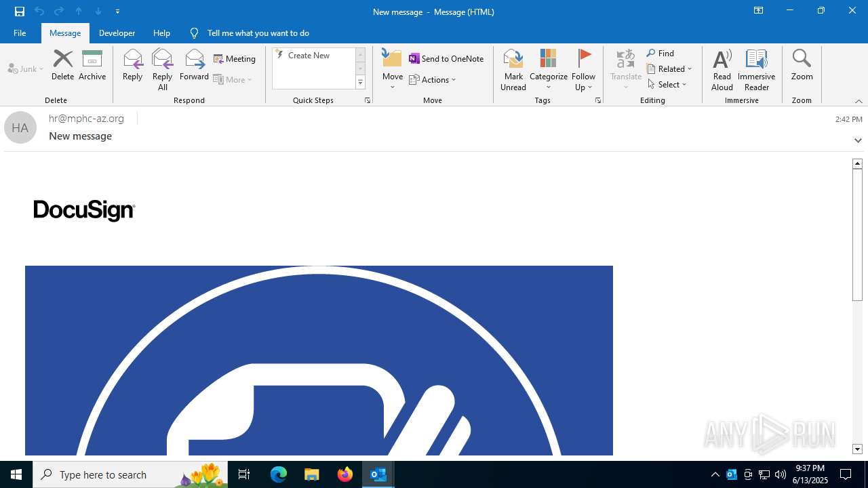
Task: Show hidden system tray icons
Action: [715, 474]
